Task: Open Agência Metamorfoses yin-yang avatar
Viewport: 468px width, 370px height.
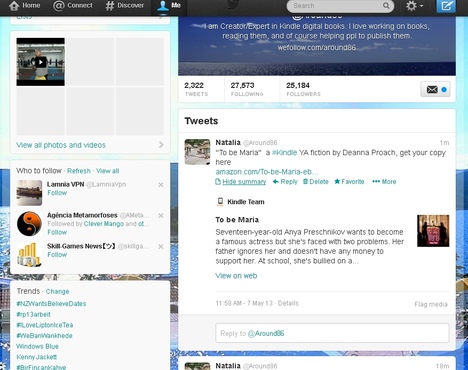Action: pos(29,224)
